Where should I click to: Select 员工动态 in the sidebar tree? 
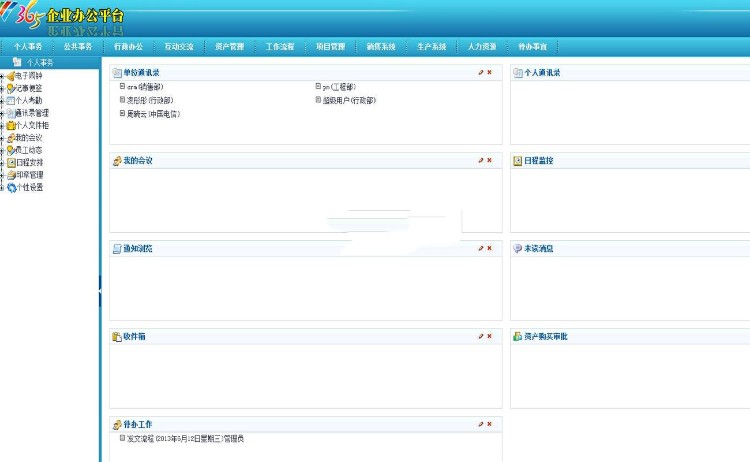pos(30,150)
